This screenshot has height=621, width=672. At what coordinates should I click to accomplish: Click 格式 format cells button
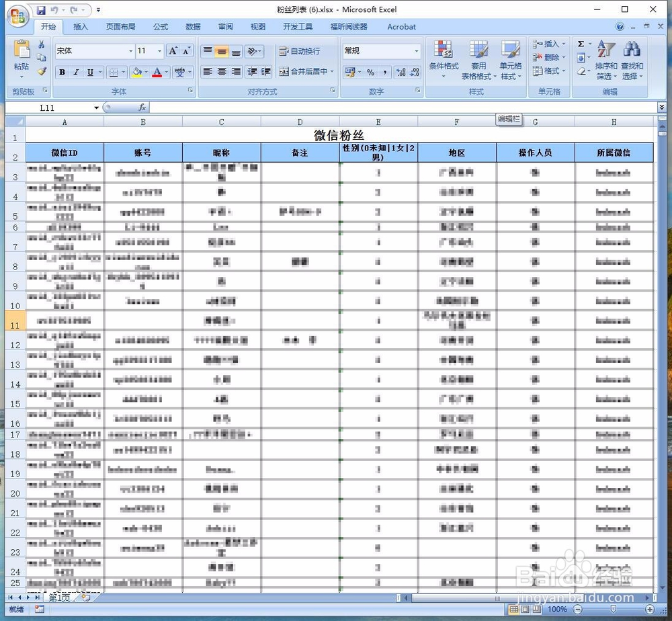point(549,71)
